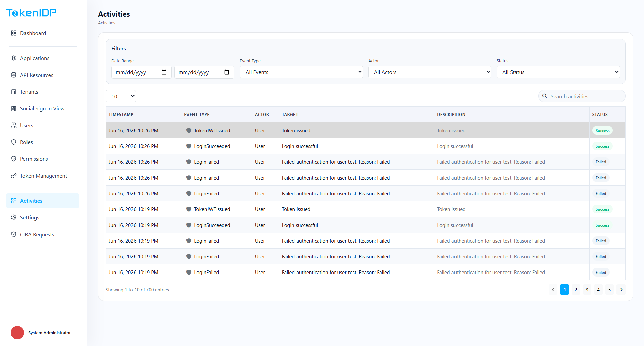Open API Resources in the sidebar
Image resolution: width=644 pixels, height=346 pixels.
tap(43, 75)
